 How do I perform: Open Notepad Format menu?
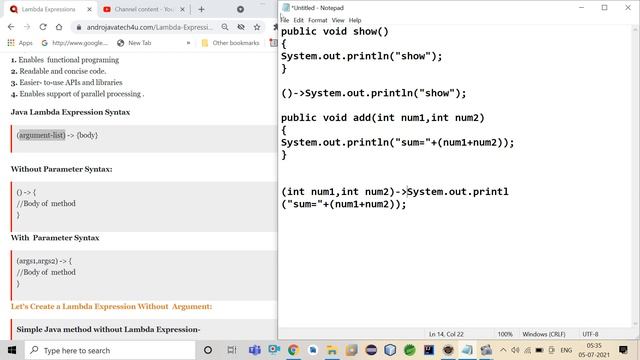318,20
